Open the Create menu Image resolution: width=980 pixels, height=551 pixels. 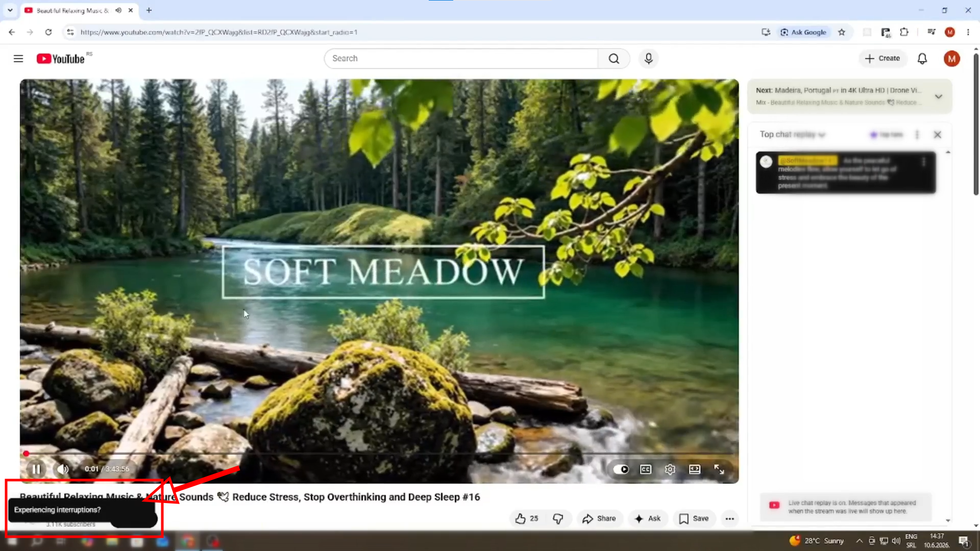point(883,59)
